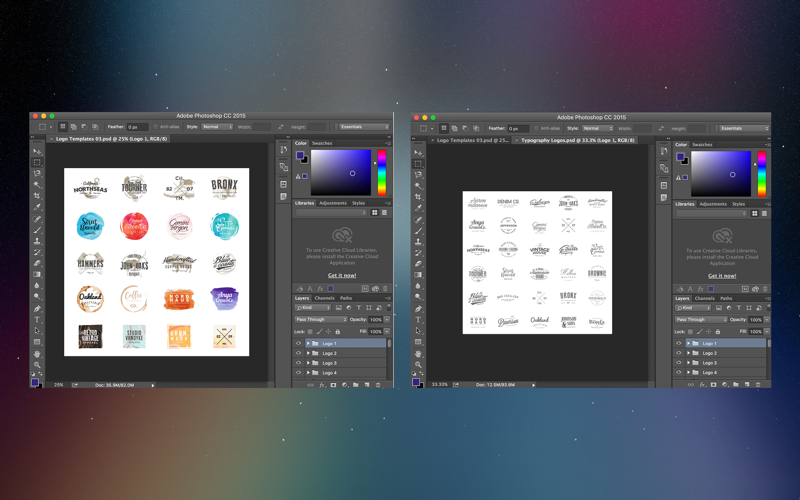Hide the Logo 1 group in the right window
The height and width of the screenshot is (500, 800).
[x=679, y=343]
